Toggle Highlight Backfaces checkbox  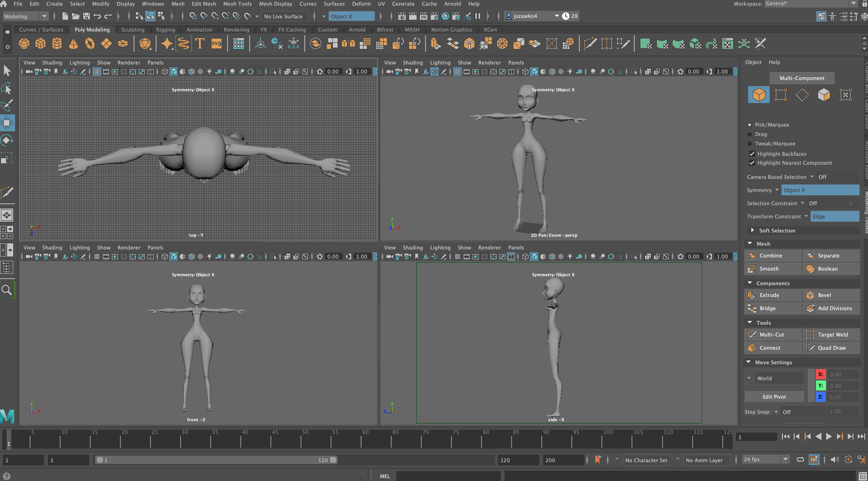[x=752, y=154]
